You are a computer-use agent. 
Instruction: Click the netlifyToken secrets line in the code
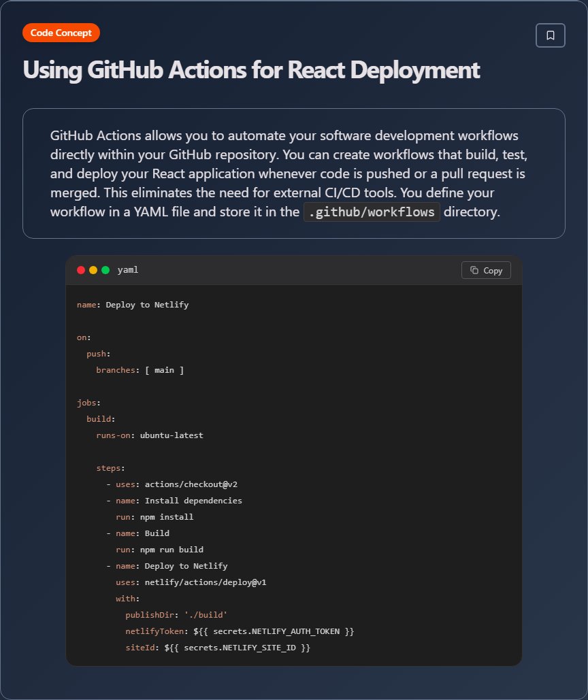pos(239,631)
